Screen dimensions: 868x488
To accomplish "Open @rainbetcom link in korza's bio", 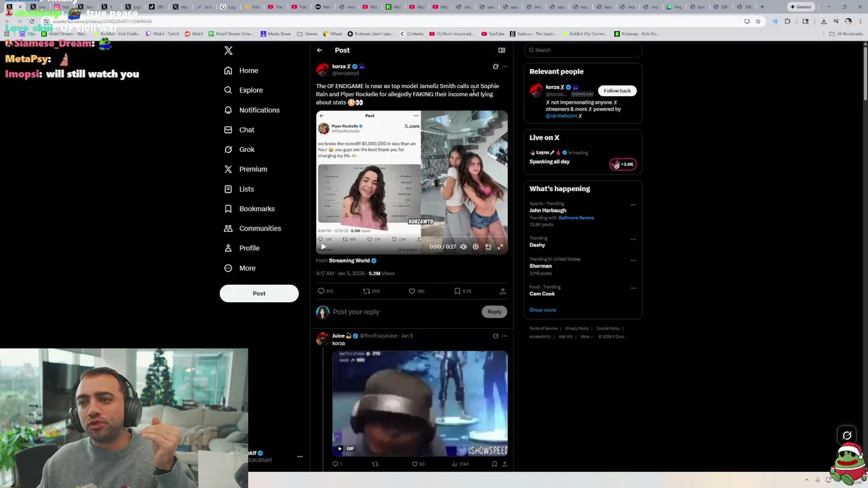I will 561,116.
